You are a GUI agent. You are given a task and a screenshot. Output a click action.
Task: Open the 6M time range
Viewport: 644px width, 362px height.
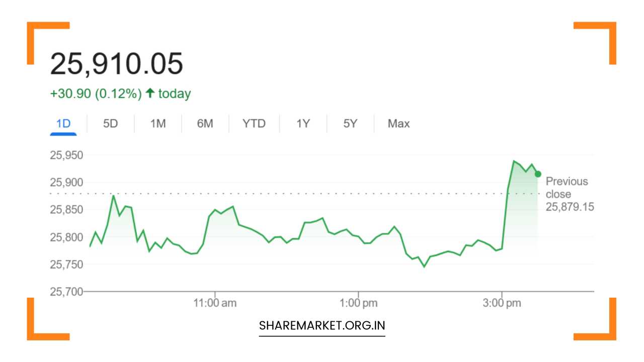coord(205,124)
